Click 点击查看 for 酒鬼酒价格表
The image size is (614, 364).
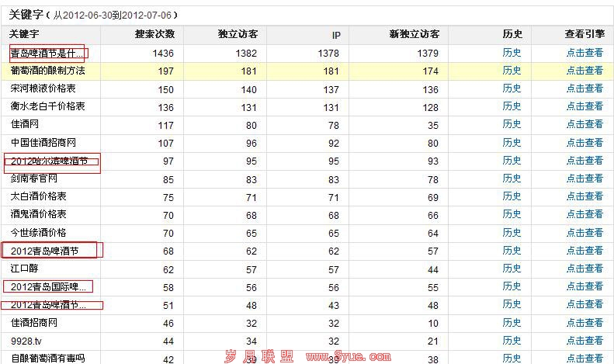pyautogui.click(x=585, y=214)
